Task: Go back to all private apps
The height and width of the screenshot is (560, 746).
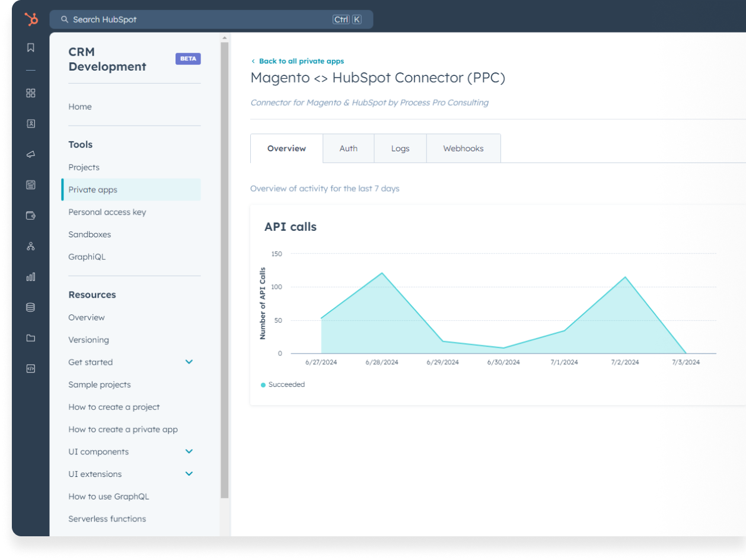Action: click(x=298, y=61)
